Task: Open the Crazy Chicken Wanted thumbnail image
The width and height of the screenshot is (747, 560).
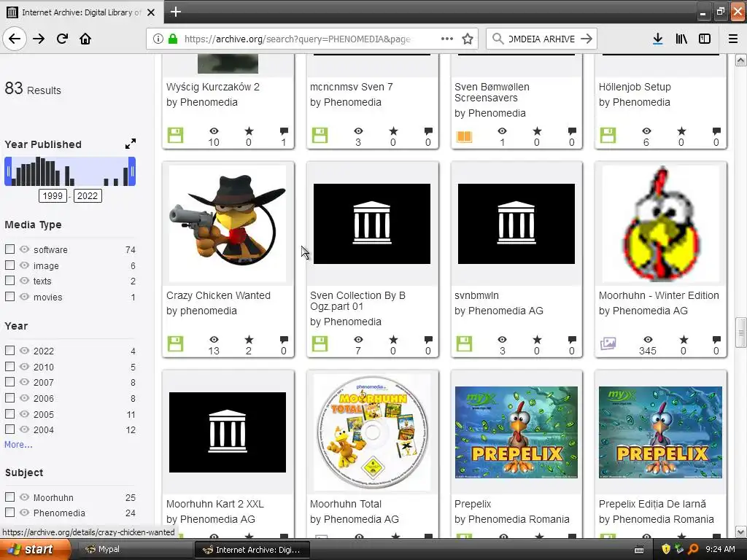Action: pyautogui.click(x=228, y=223)
